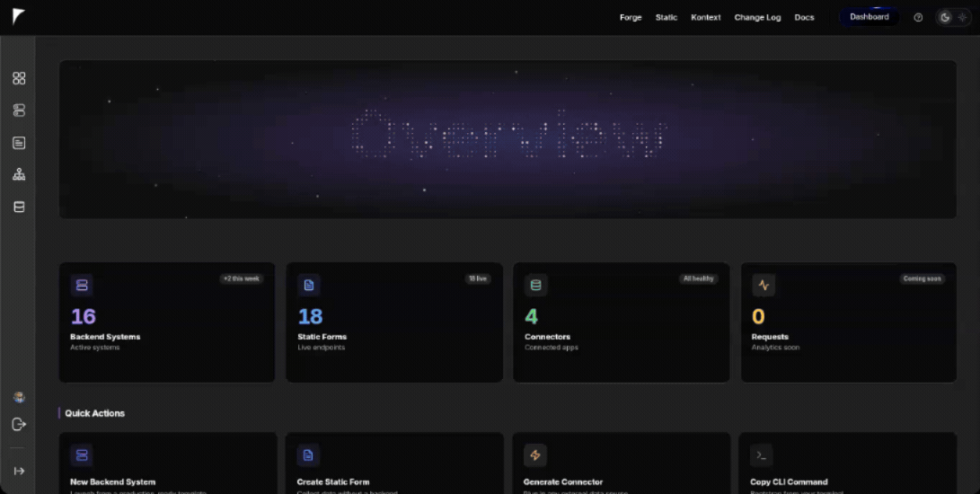This screenshot has width=980, height=494.
Task: Click the number 0 in Requests
Action: tap(758, 316)
